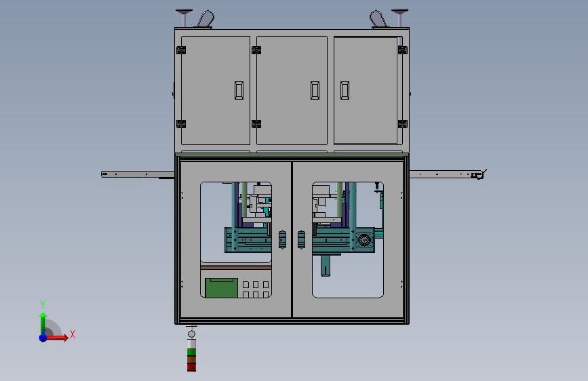The image size is (588, 381).
Task: Select the green segment of signal tower light
Action: coord(192,352)
